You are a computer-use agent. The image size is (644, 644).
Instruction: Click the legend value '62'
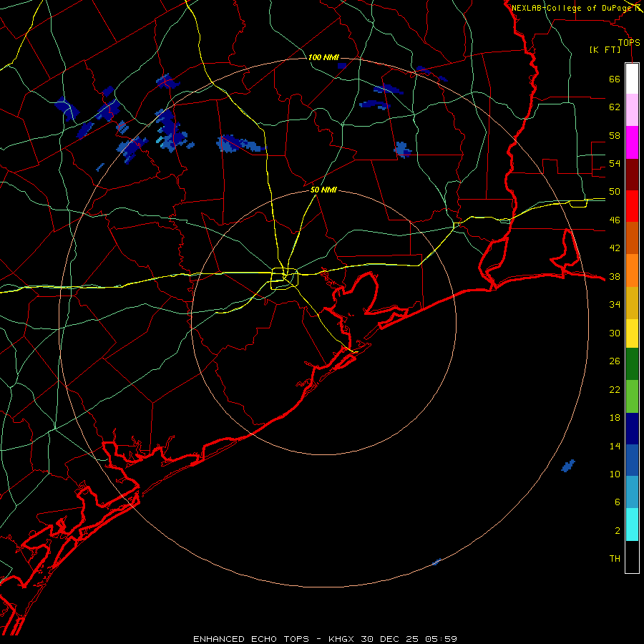click(615, 107)
